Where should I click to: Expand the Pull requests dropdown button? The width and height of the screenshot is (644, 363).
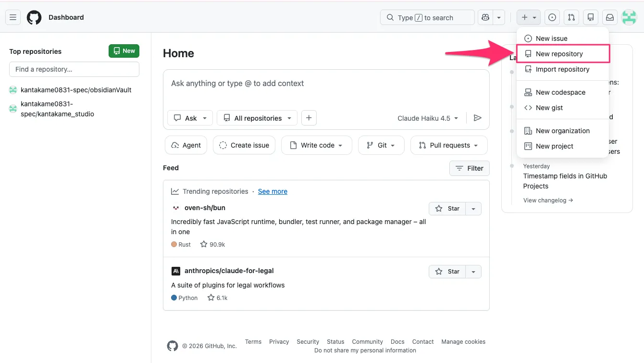click(x=449, y=145)
